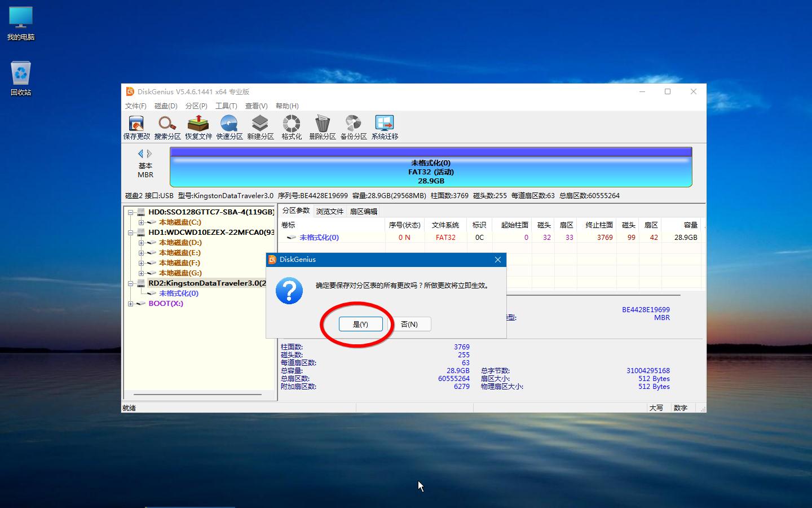Select BOOT(X:) label in disk tree
This screenshot has width=812, height=508.
click(166, 304)
